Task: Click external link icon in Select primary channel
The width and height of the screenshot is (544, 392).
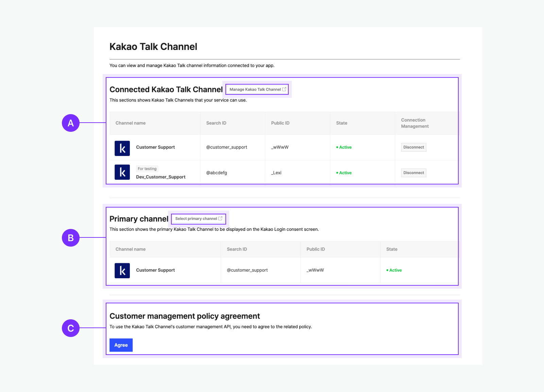Action: click(220, 218)
